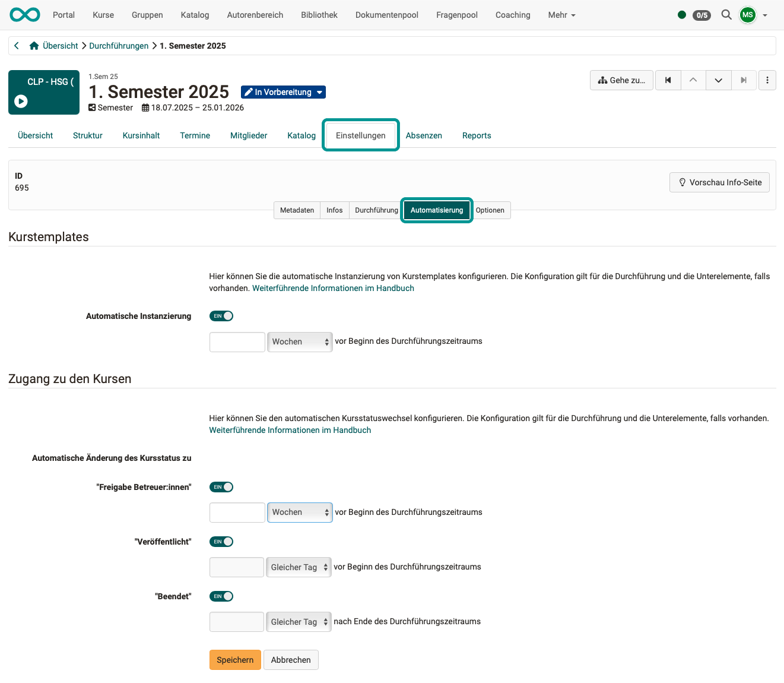Click the OpenOlat infinity logo
The height and width of the screenshot is (683, 784).
click(24, 14)
